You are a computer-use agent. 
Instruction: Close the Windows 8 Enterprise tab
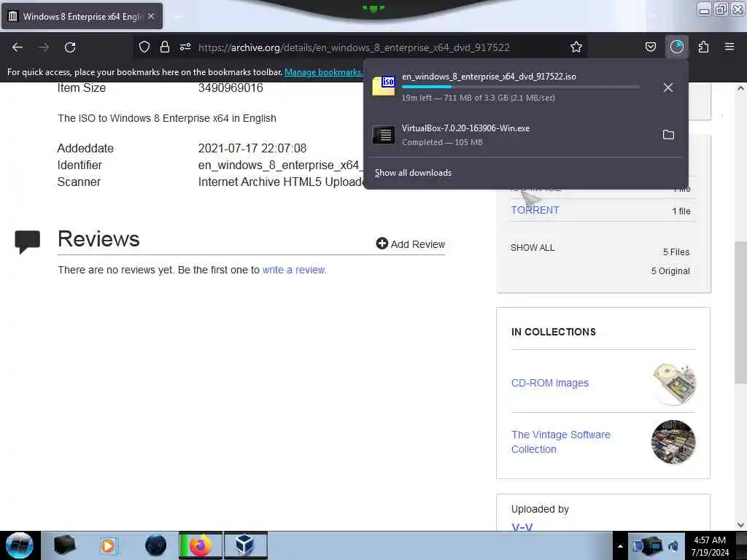151,16
